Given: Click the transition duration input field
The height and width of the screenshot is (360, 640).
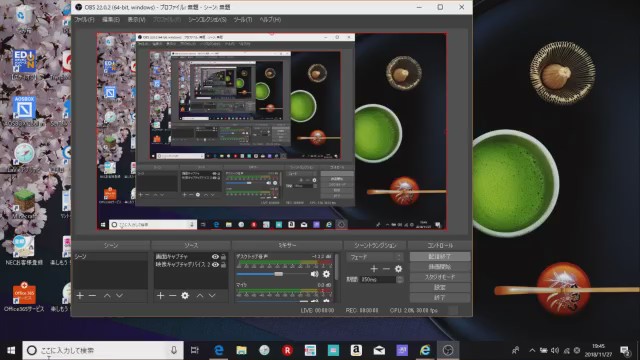Looking at the screenshot, I should (377, 280).
